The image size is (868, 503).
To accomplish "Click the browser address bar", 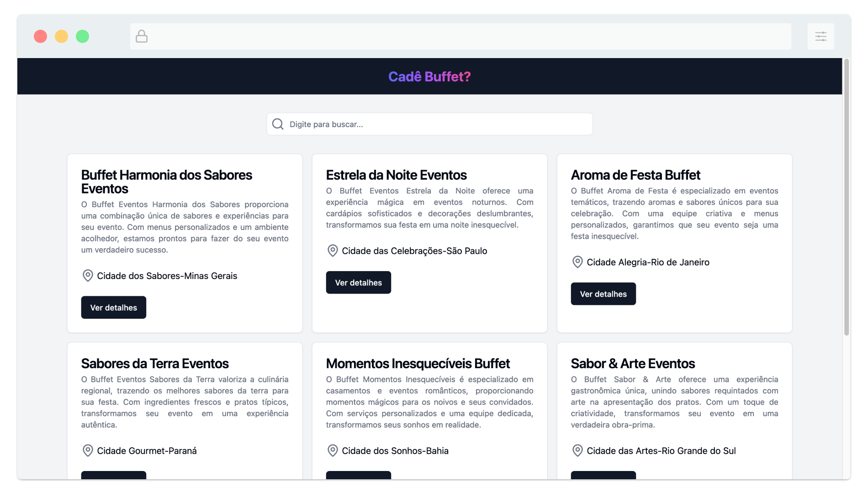I will click(460, 36).
